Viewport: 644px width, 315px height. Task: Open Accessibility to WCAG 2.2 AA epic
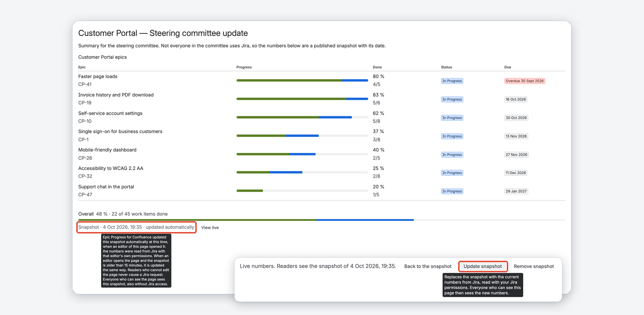[111, 168]
